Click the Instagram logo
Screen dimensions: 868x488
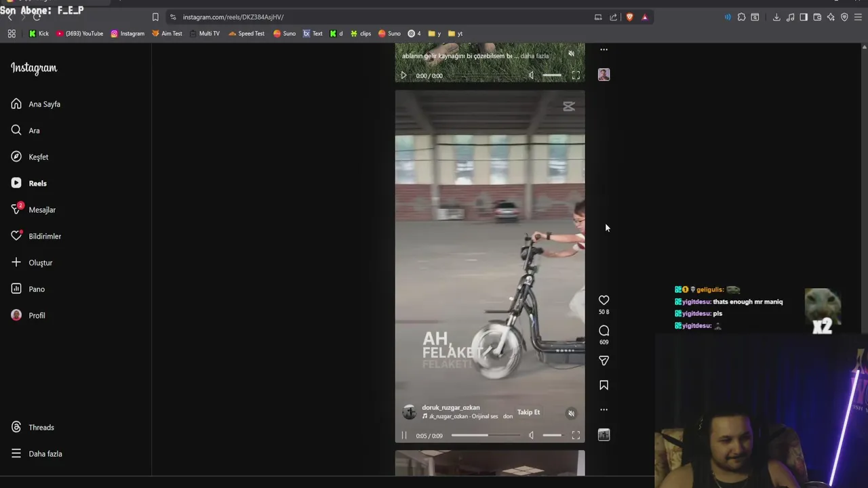pyautogui.click(x=34, y=68)
